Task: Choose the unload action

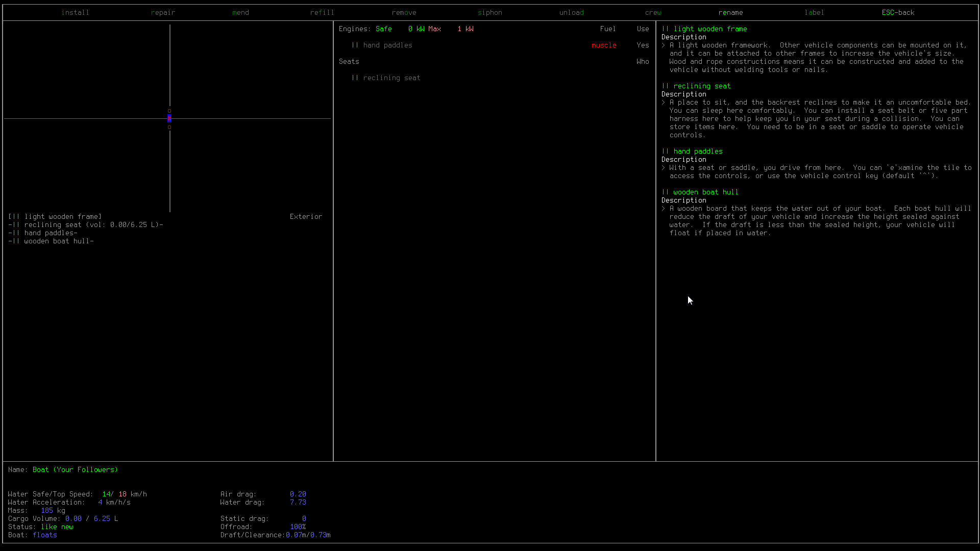Action: [571, 12]
